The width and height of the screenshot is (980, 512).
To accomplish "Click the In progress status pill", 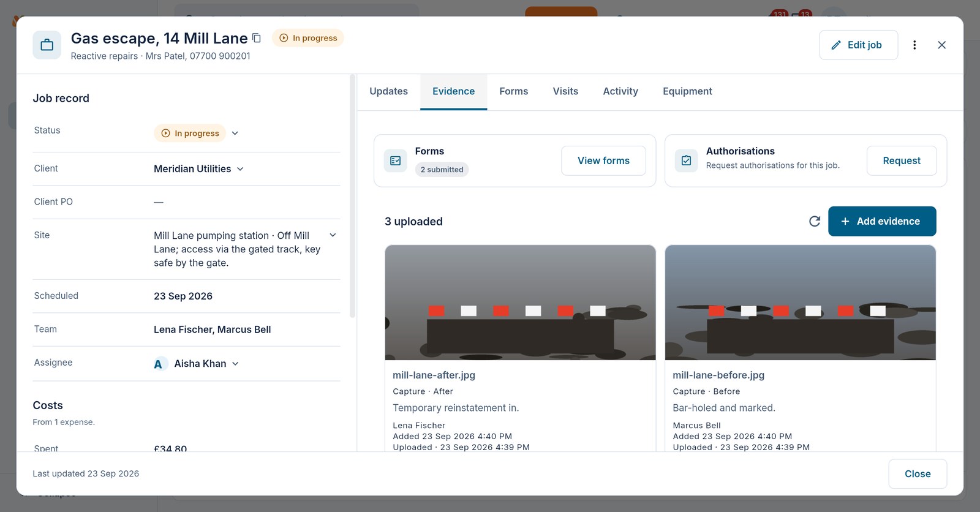I will coord(190,133).
